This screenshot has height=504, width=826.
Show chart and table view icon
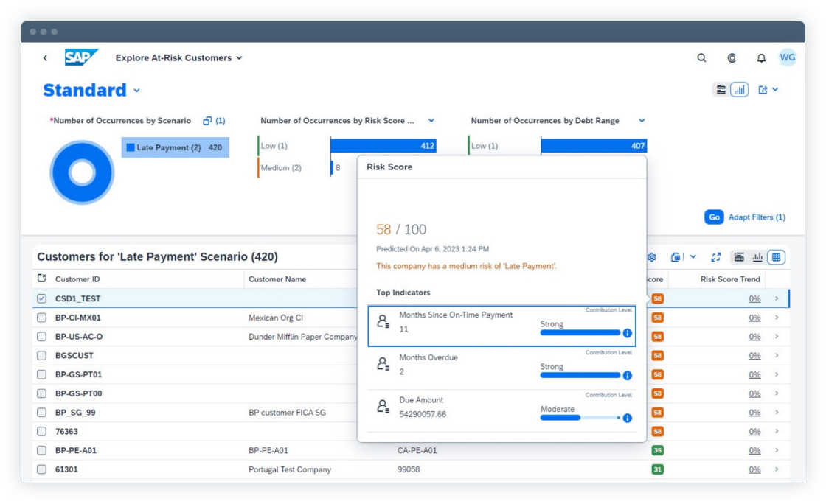(x=738, y=257)
